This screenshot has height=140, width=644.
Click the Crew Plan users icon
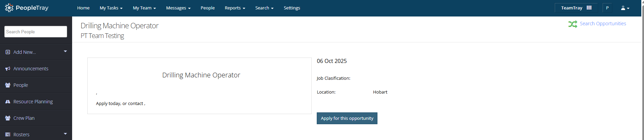tap(8, 118)
